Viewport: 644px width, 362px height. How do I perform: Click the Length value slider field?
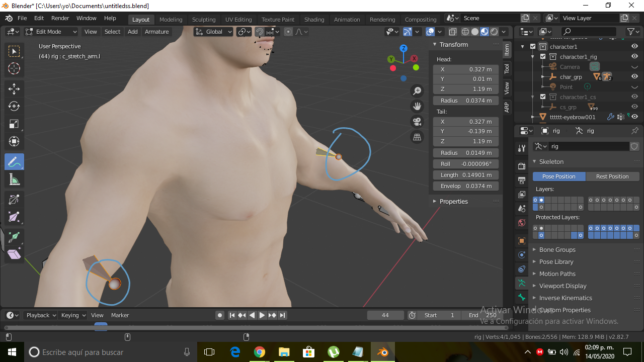pyautogui.click(x=466, y=175)
